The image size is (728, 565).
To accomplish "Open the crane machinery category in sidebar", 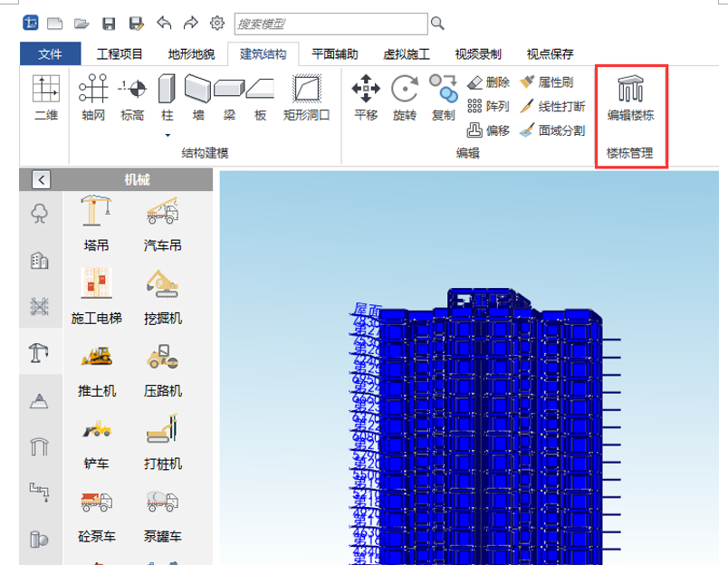I will click(40, 352).
